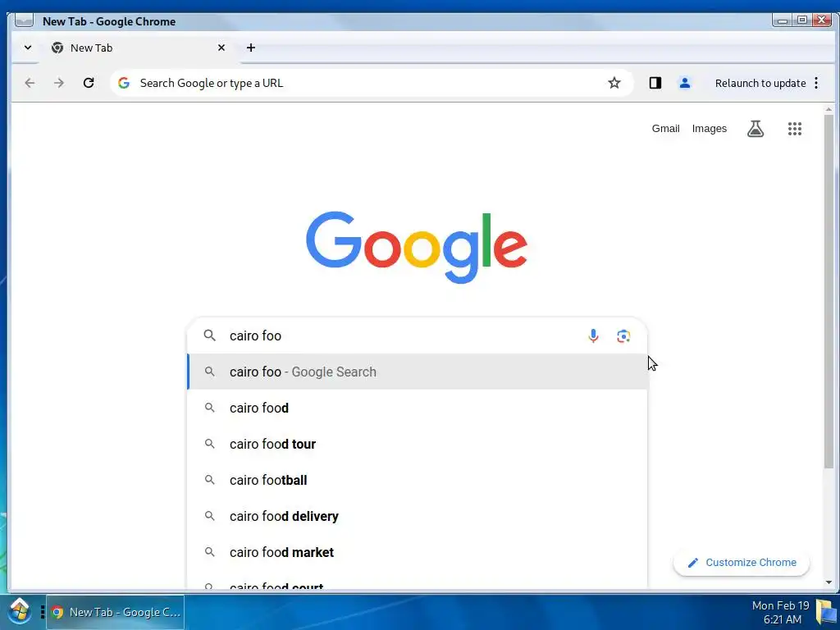Open the Chrome three-dot menu
840x630 pixels.
[x=816, y=83]
